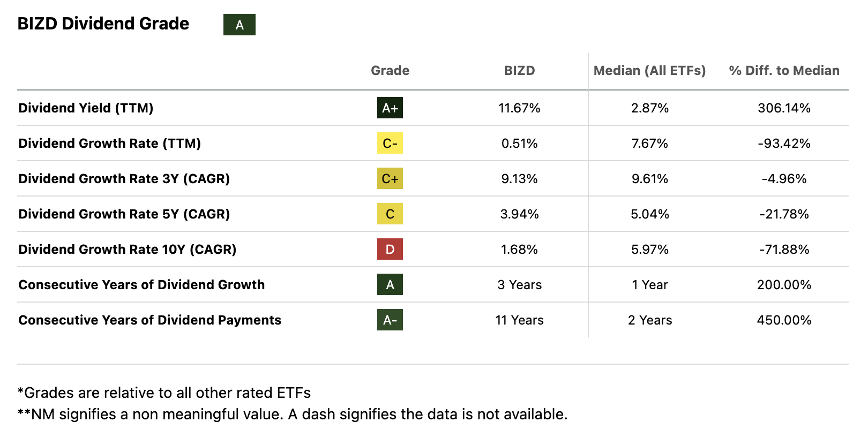The height and width of the screenshot is (437, 868).
Task: Click the Grade column header
Action: coord(390,71)
